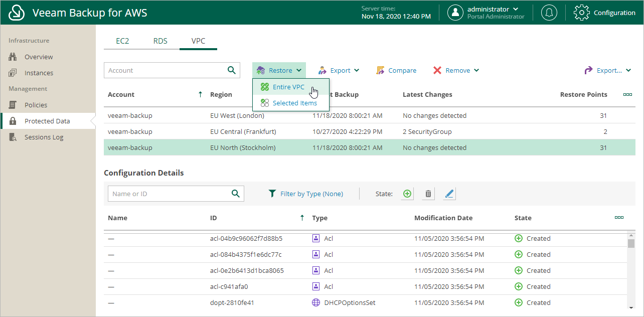644x317 pixels.
Task: Click scrollbar down arrow in details list
Action: [631, 307]
